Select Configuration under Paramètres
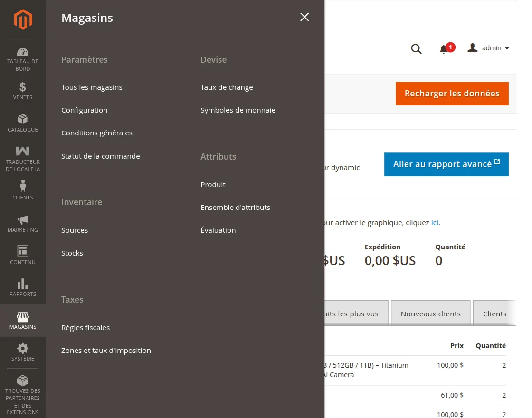 [x=85, y=110]
